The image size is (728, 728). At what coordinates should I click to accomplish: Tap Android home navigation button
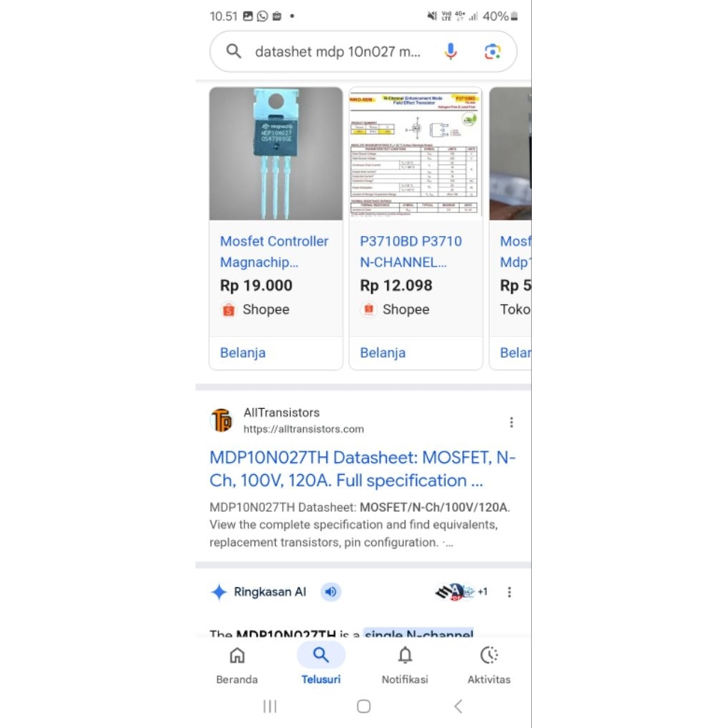tap(363, 706)
